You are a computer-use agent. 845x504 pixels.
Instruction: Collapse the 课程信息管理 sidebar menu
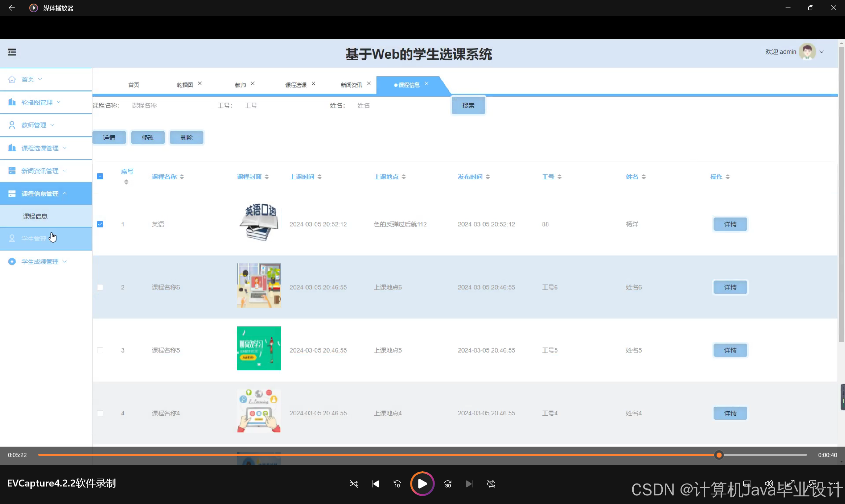click(x=40, y=194)
